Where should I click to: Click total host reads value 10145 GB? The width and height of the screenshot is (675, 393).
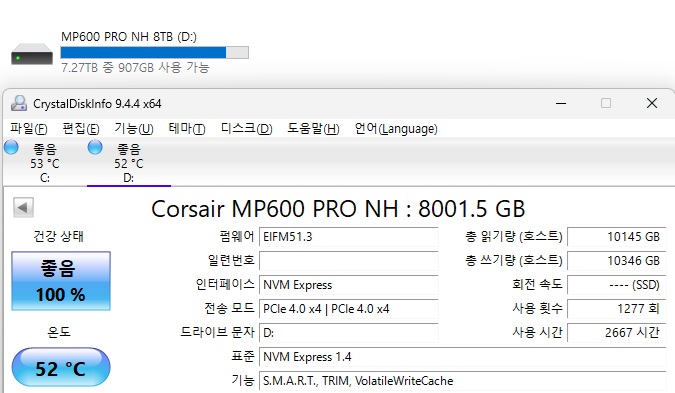[x=617, y=237]
